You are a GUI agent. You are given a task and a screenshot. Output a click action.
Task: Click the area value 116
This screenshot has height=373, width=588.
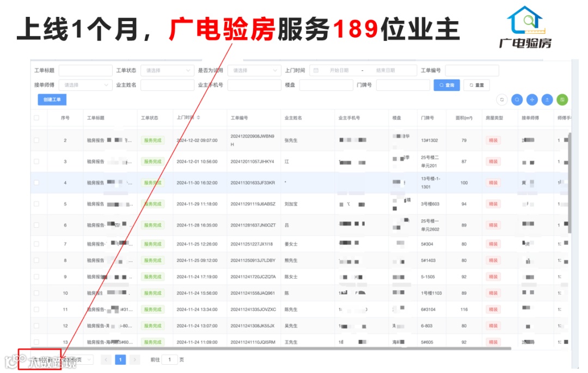tap(464, 310)
